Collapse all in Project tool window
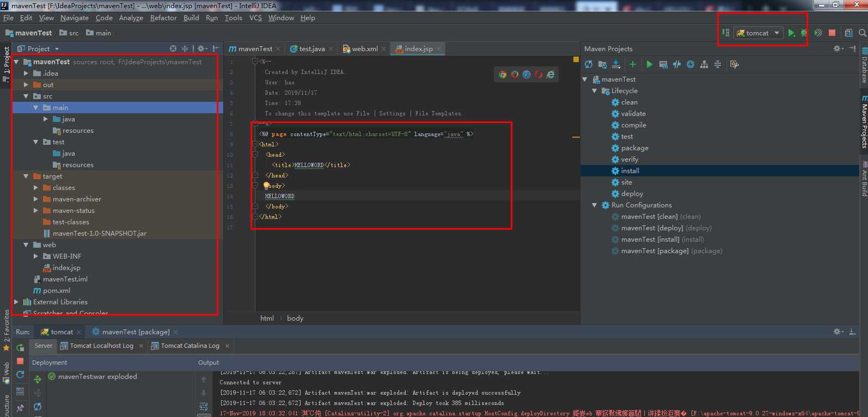 point(185,48)
